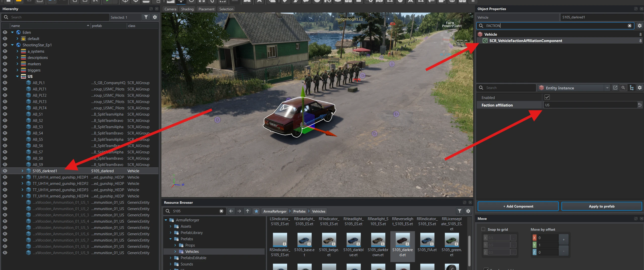Expand the S105_darkred1 entity
This screenshot has height=270, width=644.
coord(22,171)
